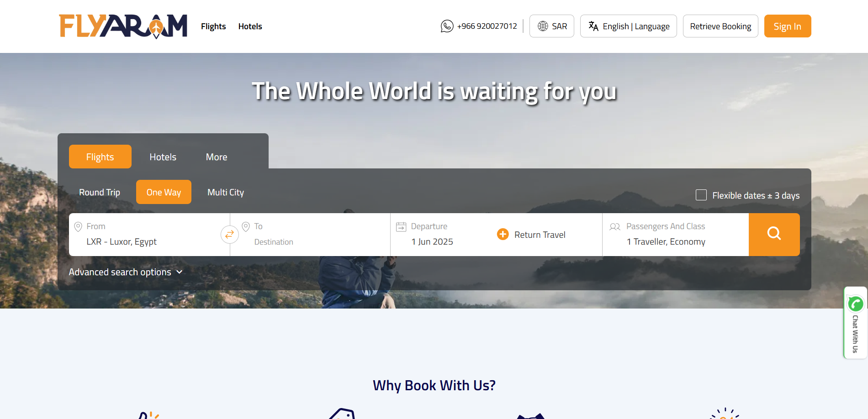The width and height of the screenshot is (868, 419).
Task: Open the Chat With Us widget
Action: [x=855, y=323]
